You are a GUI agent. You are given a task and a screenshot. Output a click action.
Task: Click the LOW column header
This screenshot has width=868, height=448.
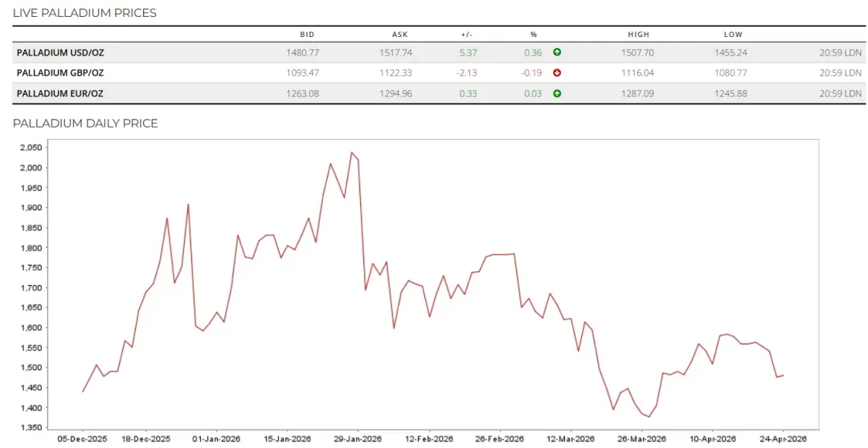click(x=733, y=35)
